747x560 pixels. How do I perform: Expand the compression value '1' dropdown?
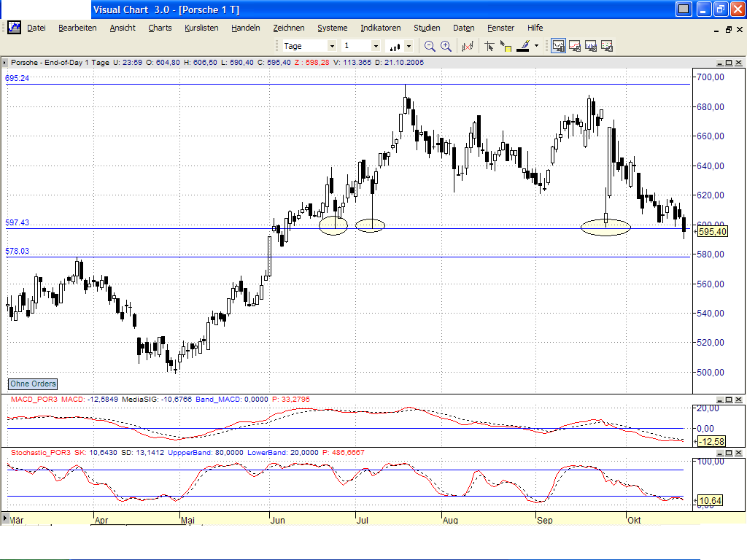pos(376,46)
